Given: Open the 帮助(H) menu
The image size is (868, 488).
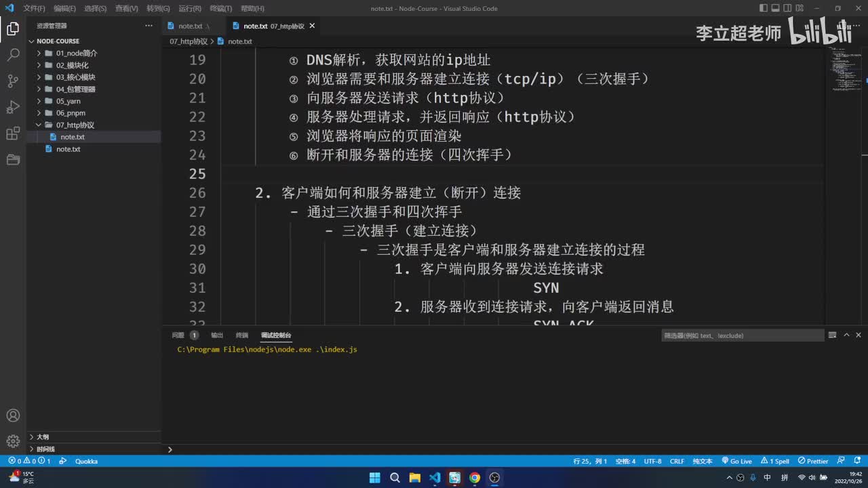Looking at the screenshot, I should (252, 8).
